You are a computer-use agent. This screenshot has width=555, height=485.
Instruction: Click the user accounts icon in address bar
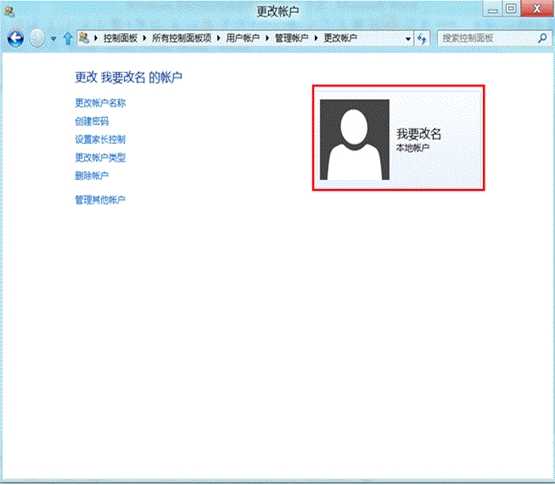[84, 38]
